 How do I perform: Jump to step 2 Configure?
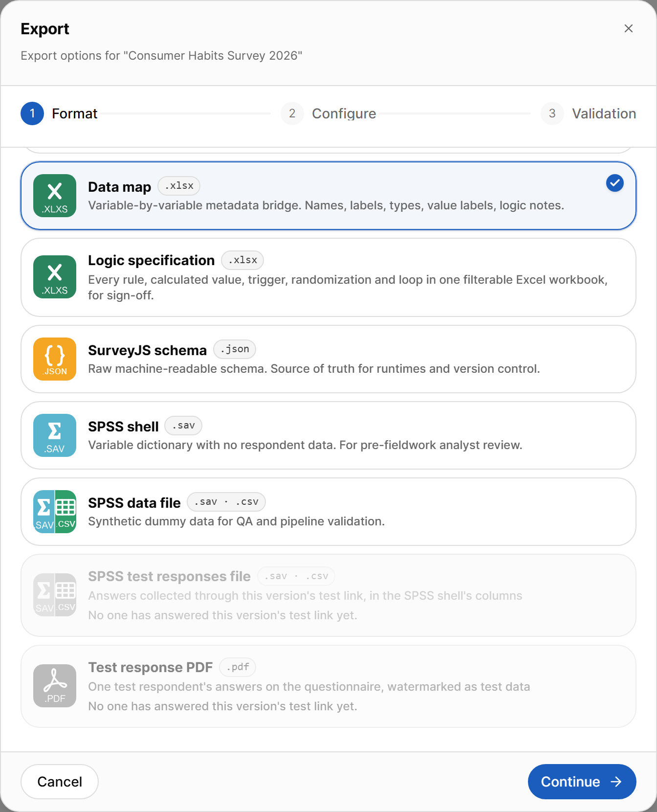pos(328,113)
